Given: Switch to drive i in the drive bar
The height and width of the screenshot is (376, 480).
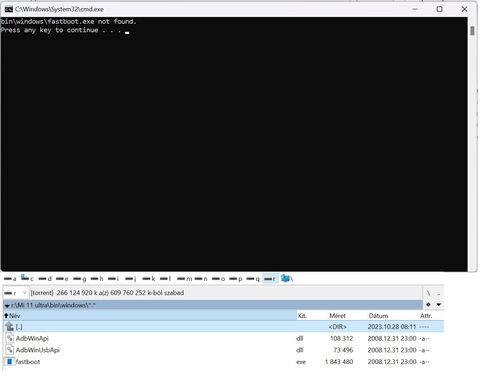Looking at the screenshot, I should click(x=114, y=279).
